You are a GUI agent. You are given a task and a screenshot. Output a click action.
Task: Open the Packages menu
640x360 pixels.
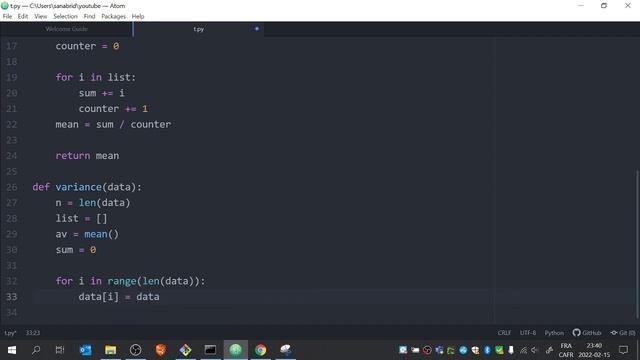pos(113,16)
